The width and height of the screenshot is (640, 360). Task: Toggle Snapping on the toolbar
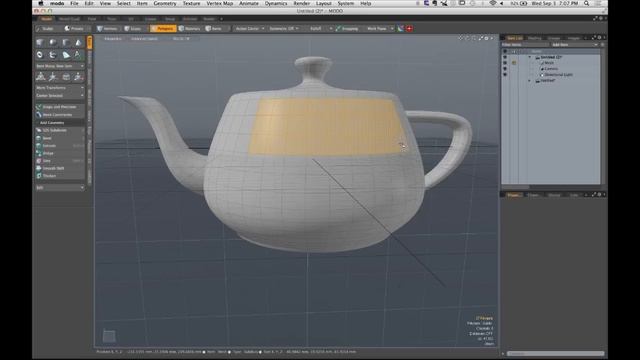347,29
